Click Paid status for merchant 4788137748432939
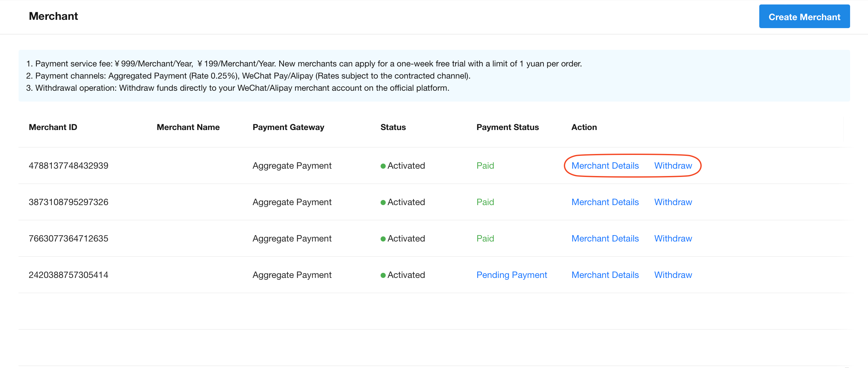868x368 pixels. (x=485, y=166)
